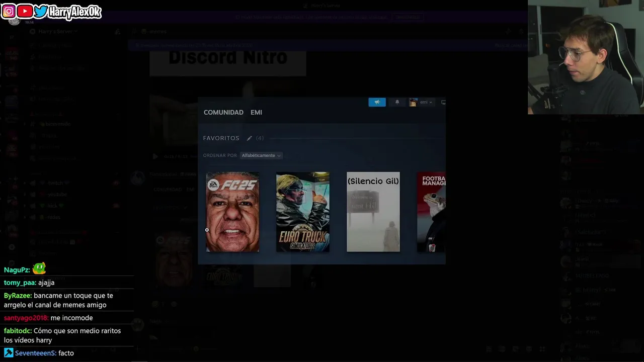
Task: Expand the Alfabéticamente sort dropdown
Action: pos(261,155)
